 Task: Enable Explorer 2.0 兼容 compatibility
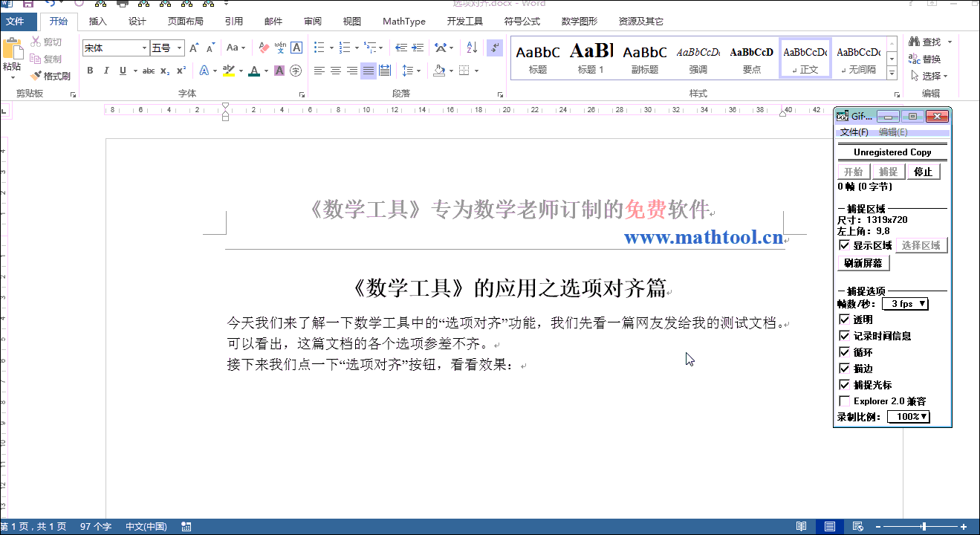(844, 401)
